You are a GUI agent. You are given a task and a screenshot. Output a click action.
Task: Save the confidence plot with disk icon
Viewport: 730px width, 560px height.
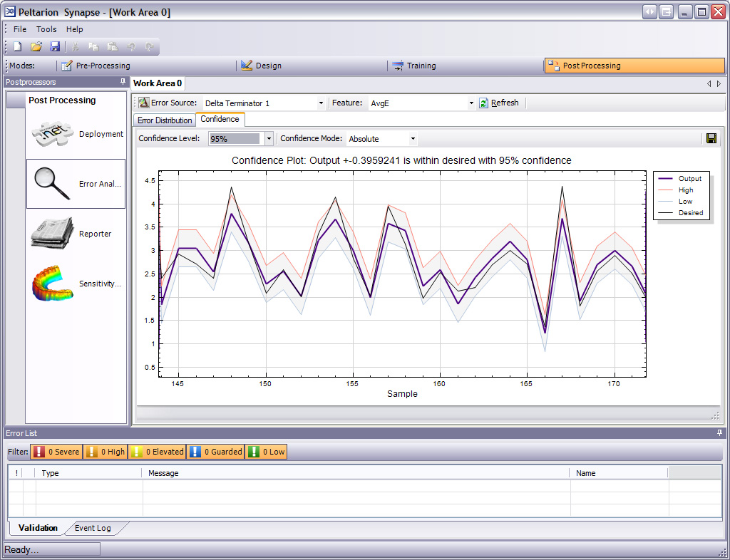point(711,138)
